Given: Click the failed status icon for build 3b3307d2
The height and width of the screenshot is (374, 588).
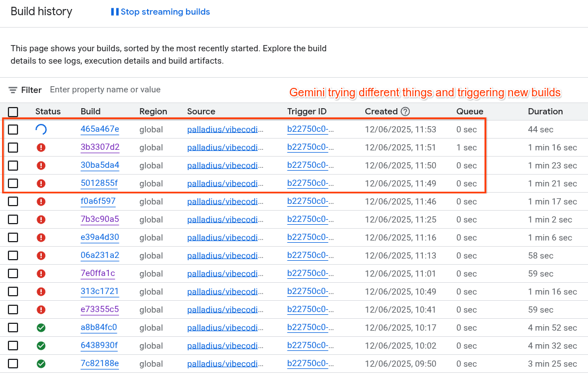Looking at the screenshot, I should coord(41,148).
